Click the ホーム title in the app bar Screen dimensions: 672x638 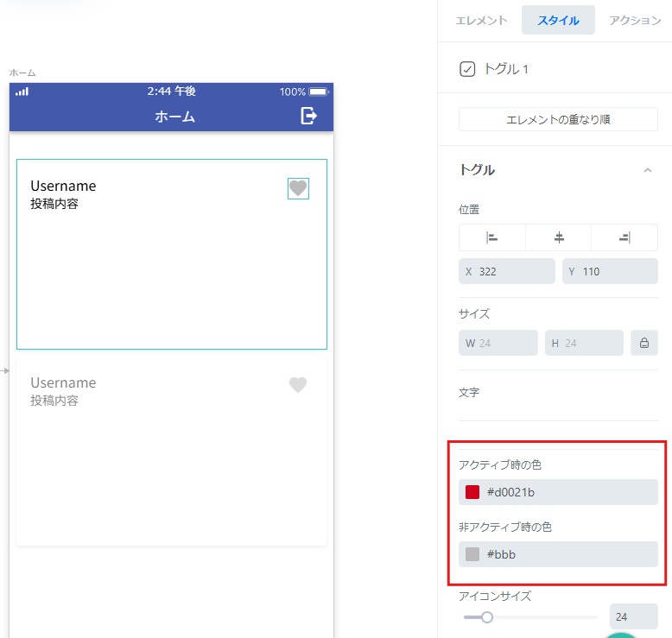(174, 117)
